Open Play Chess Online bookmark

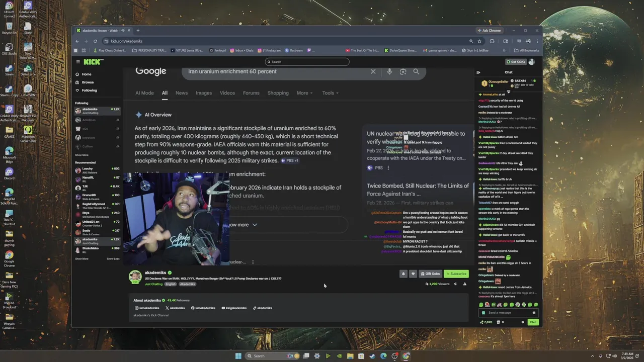(110, 50)
